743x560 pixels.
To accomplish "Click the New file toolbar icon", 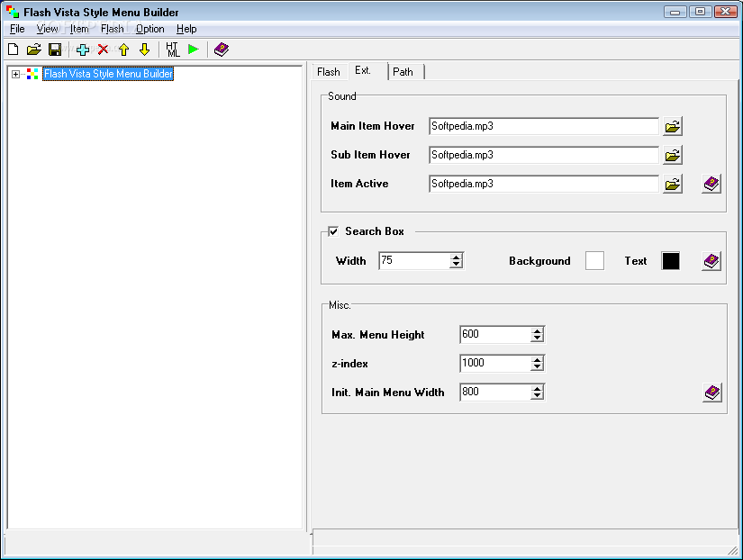I will click(14, 50).
